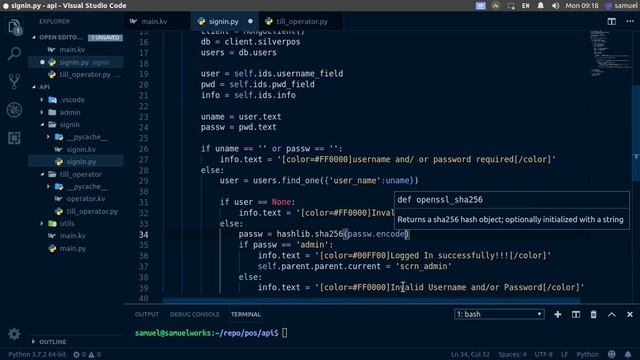Click the code minimap preview
The height and width of the screenshot is (360, 640).
[x=610, y=53]
